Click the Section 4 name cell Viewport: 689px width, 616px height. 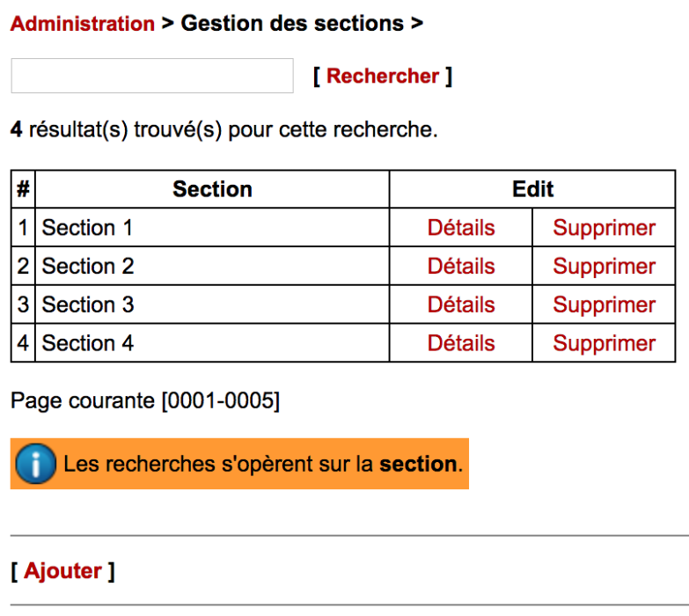pos(88,343)
